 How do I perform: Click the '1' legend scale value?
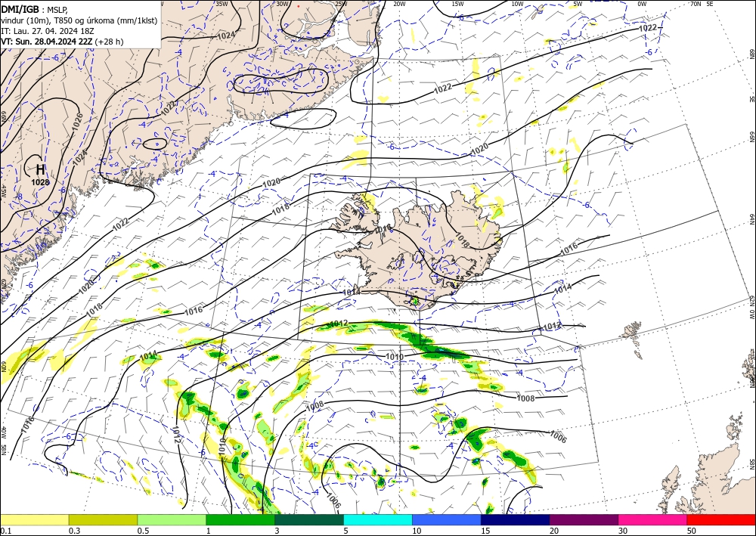click(209, 531)
